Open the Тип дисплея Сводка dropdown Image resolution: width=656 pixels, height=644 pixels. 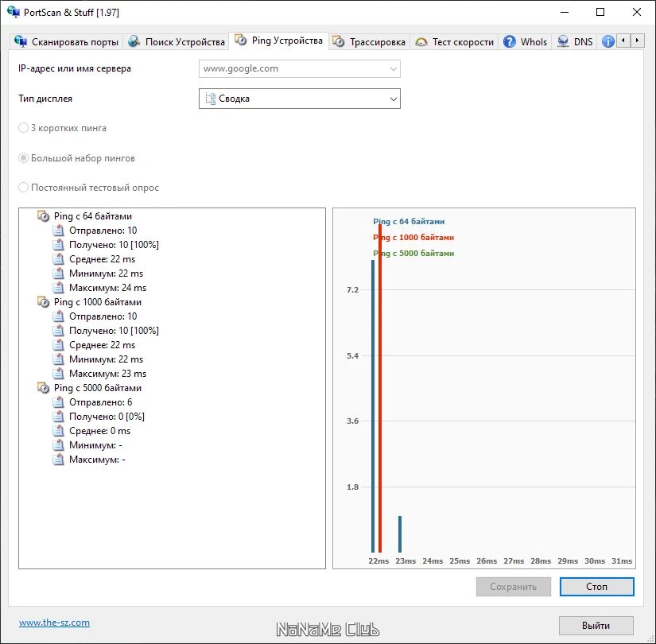300,99
